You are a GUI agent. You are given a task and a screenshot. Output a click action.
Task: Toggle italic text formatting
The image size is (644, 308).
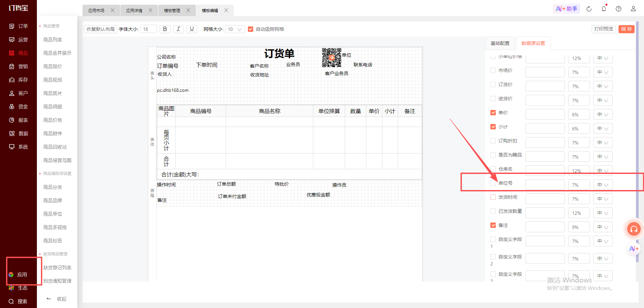pos(178,29)
